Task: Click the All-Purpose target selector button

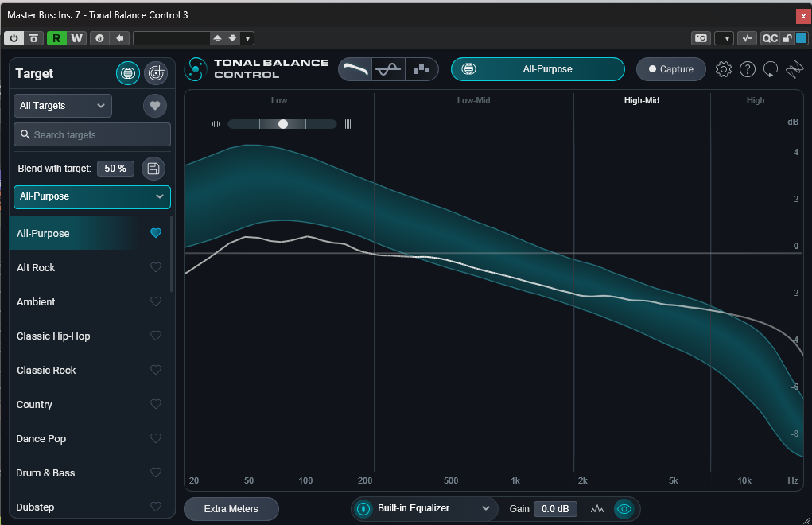Action: [538, 69]
